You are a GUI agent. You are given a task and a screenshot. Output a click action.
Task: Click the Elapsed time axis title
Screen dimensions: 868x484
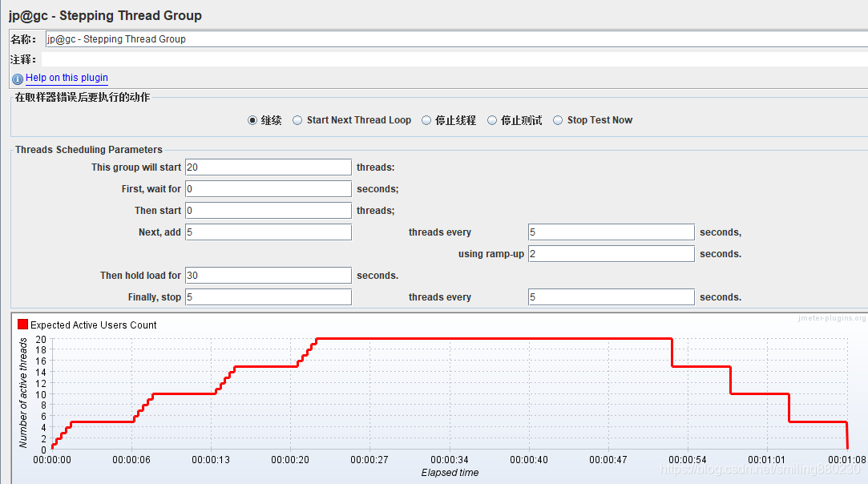click(450, 472)
